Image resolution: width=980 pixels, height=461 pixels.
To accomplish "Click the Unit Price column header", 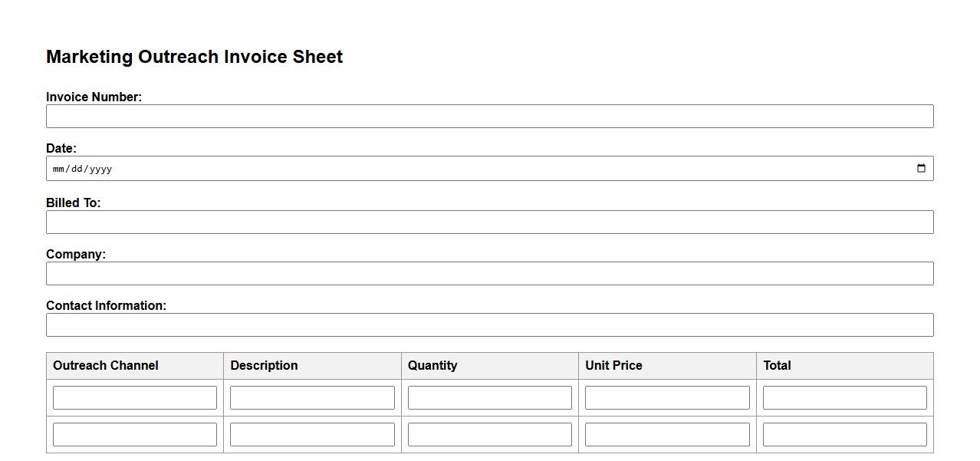I will [x=613, y=366].
